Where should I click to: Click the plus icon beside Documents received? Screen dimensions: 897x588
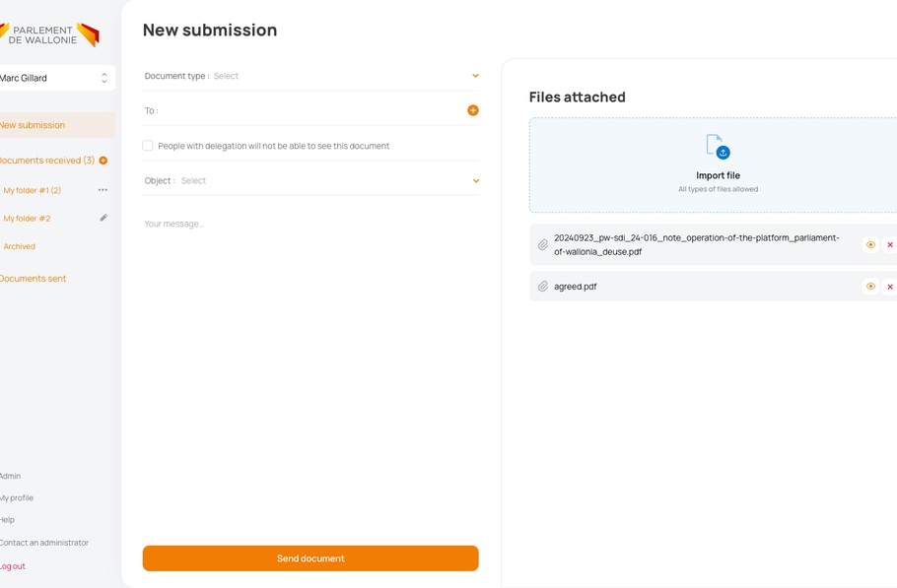pyautogui.click(x=103, y=161)
